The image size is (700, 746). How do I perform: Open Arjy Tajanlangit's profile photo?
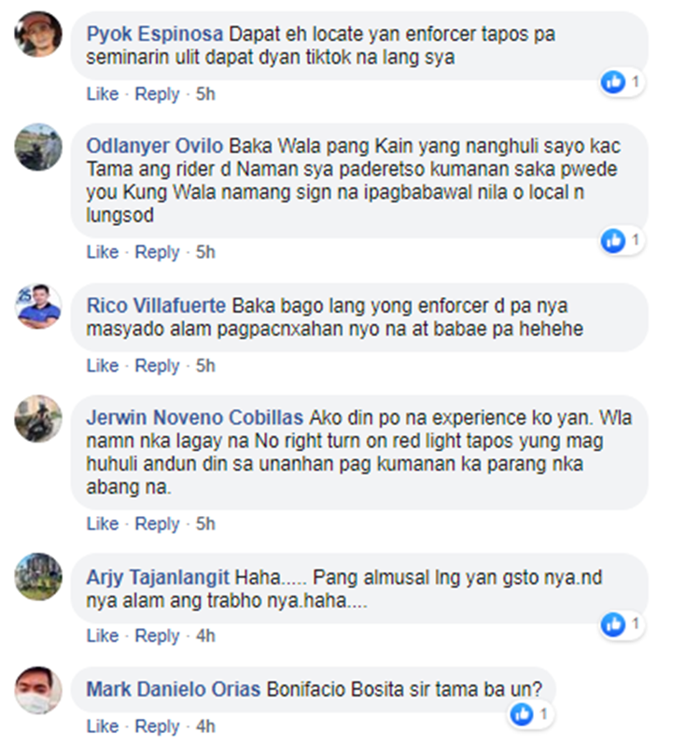38,577
